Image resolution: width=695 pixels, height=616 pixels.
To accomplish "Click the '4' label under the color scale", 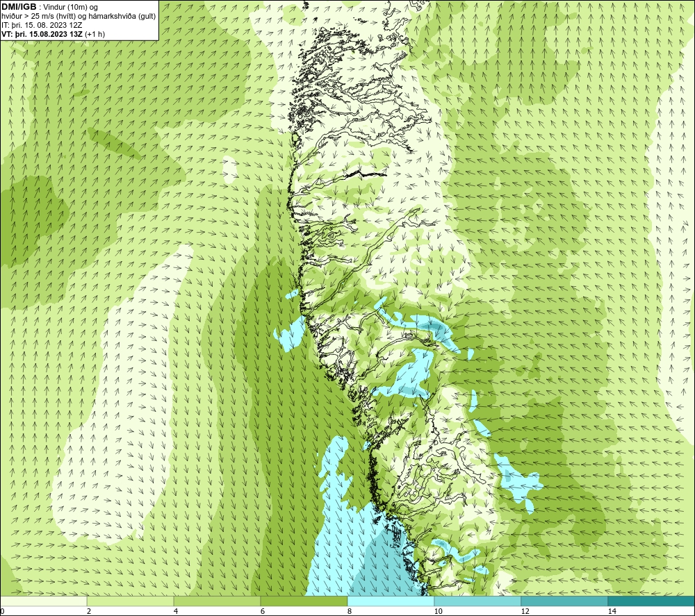I will pos(176,611).
